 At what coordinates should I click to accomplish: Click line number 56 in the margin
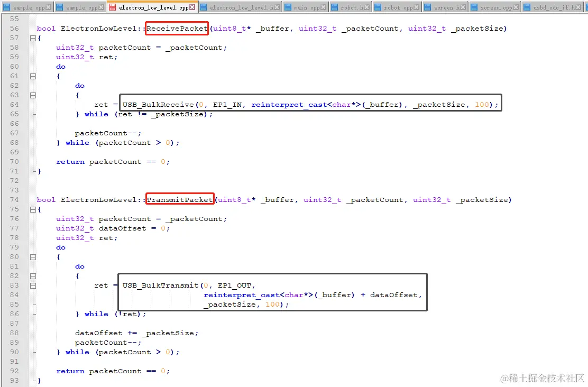pos(14,29)
